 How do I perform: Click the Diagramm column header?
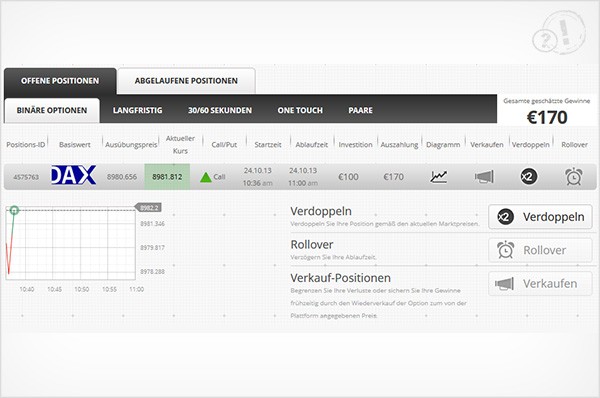[x=443, y=145]
